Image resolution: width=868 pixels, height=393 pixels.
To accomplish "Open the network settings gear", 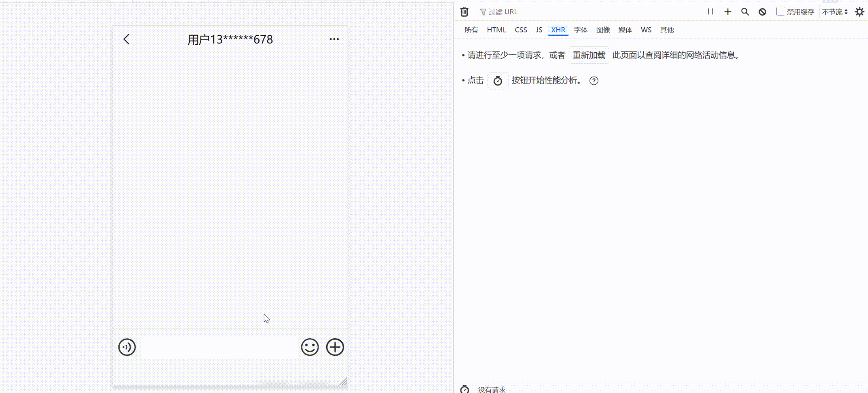I will click(x=859, y=12).
